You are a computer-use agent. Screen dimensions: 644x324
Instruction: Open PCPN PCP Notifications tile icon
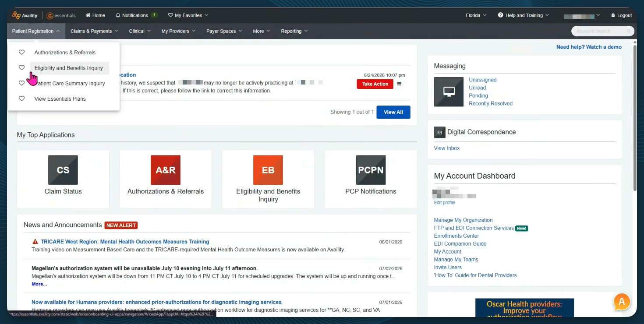click(x=371, y=170)
